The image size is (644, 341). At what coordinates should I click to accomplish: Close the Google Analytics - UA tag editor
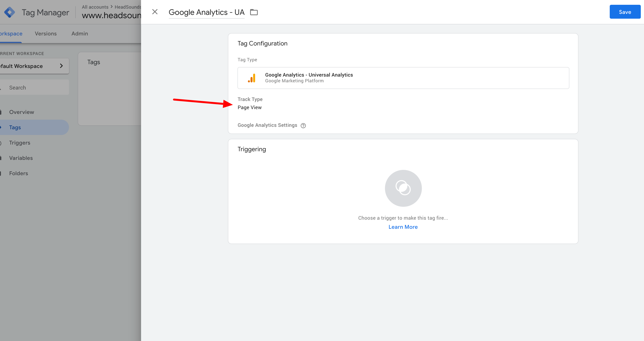coord(155,12)
